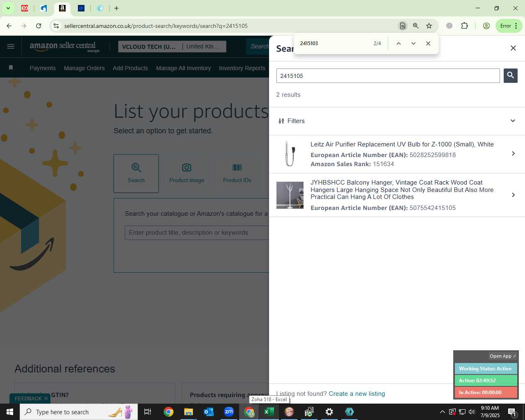View site information icon in address bar
Image resolution: width=525 pixels, height=420 pixels.
56,26
